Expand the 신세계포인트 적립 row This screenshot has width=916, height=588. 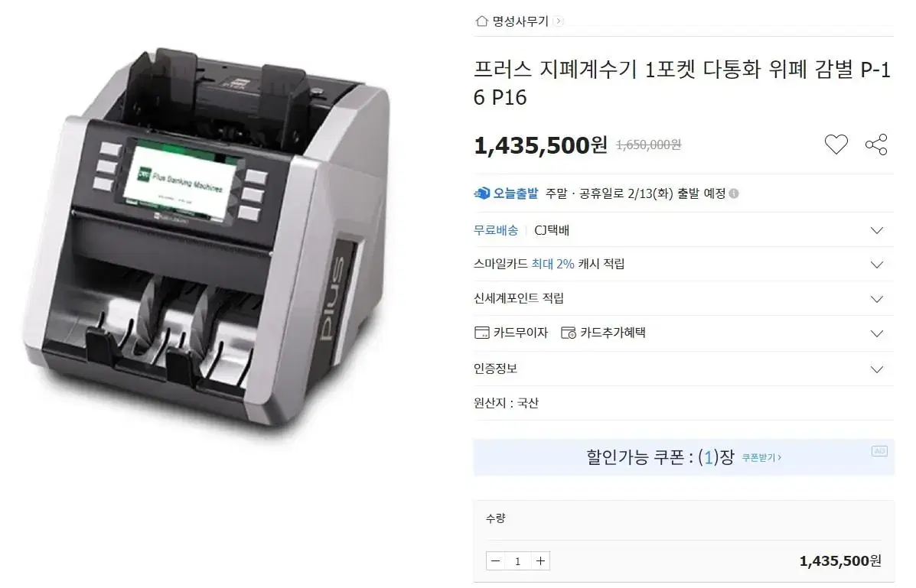click(x=683, y=298)
